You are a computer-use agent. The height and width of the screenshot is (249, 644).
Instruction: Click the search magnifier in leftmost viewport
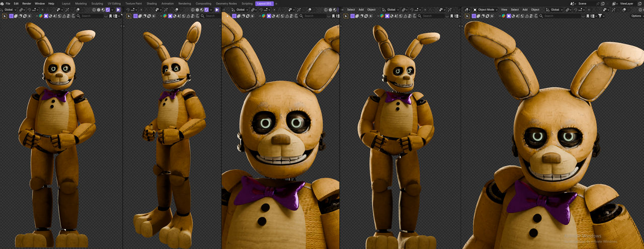click(78, 16)
